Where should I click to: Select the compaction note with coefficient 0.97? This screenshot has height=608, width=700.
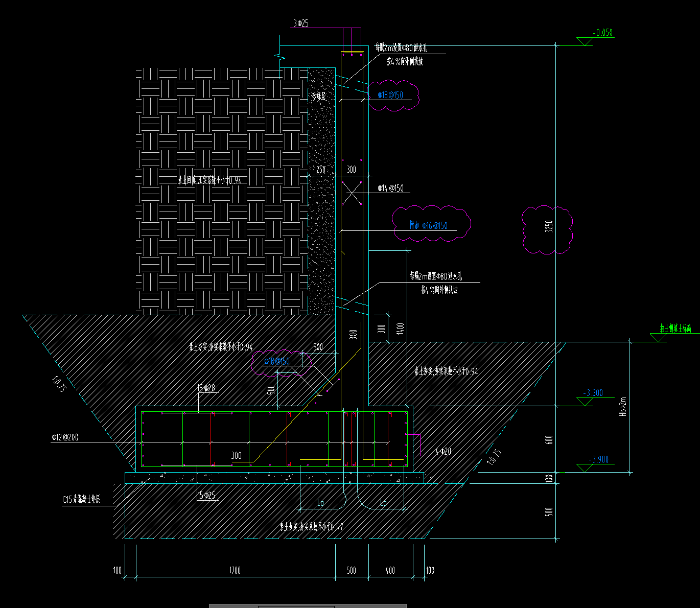point(312,527)
